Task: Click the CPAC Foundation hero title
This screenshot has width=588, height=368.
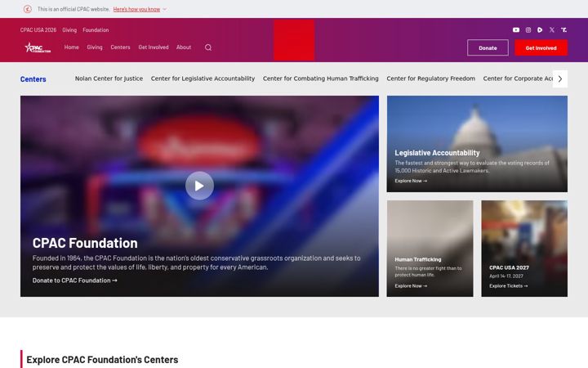Action: (x=85, y=243)
